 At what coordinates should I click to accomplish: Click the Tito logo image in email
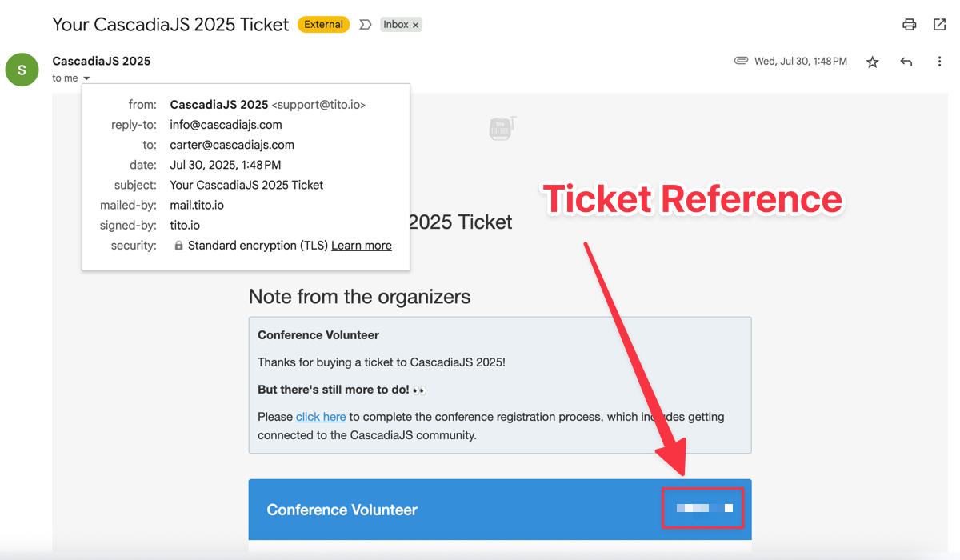click(502, 128)
